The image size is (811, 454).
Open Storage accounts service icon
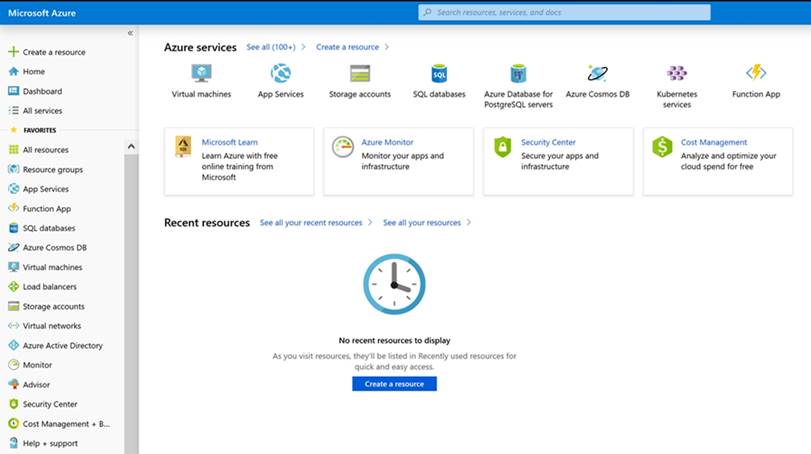pyautogui.click(x=360, y=74)
